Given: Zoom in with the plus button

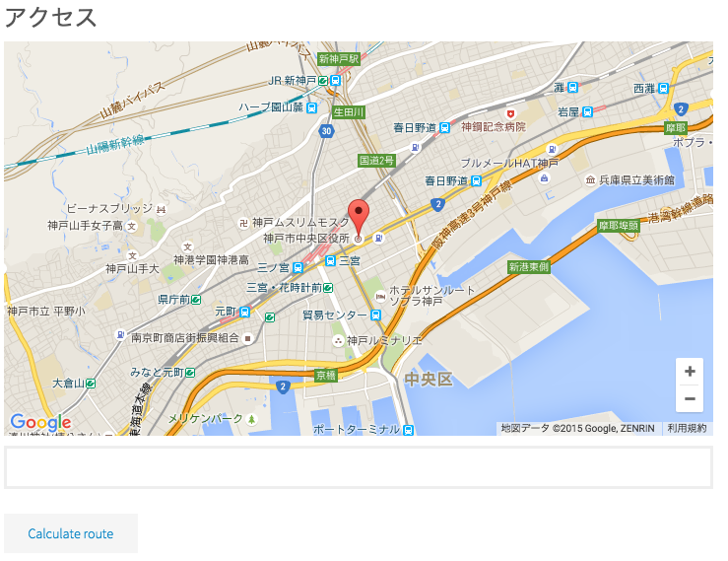Looking at the screenshot, I should [690, 372].
